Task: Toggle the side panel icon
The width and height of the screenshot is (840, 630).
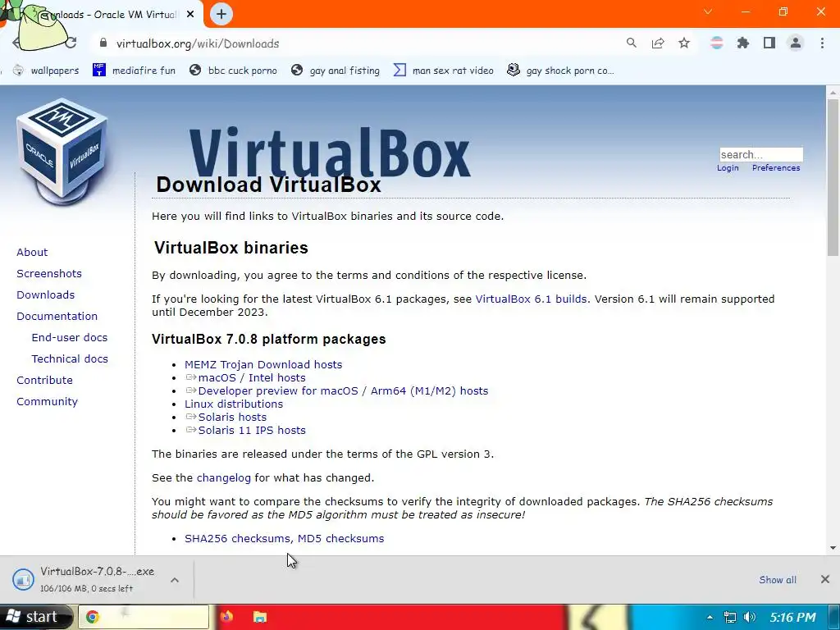Action: pyautogui.click(x=769, y=43)
